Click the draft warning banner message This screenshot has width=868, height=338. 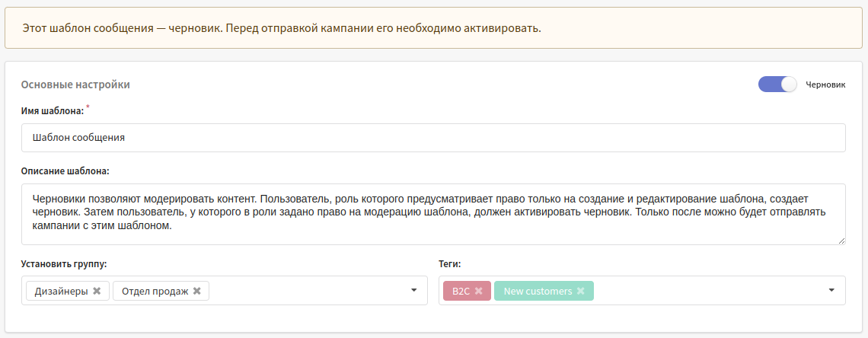pos(282,27)
